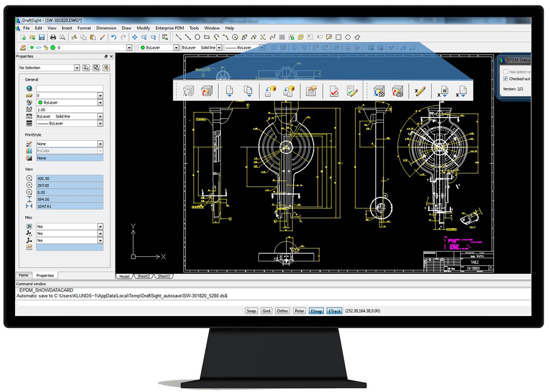550x392 pixels.
Task: Click the New document icon
Action: coord(23,37)
